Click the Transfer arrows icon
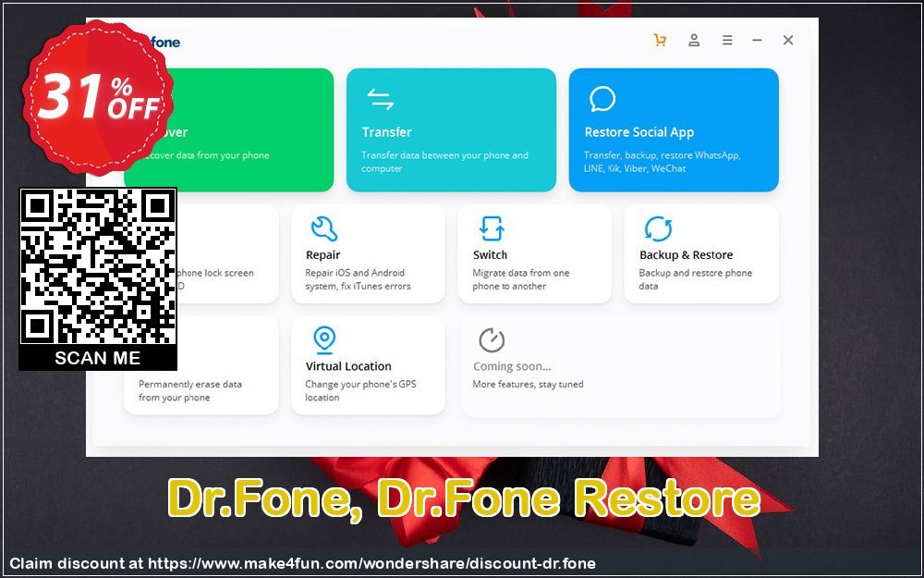The height and width of the screenshot is (578, 924). pos(381,99)
